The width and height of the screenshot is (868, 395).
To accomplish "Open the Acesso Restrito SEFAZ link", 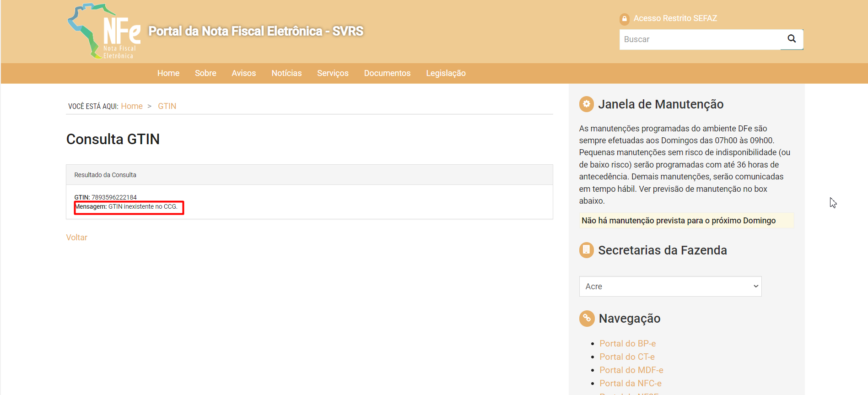I will coord(675,18).
